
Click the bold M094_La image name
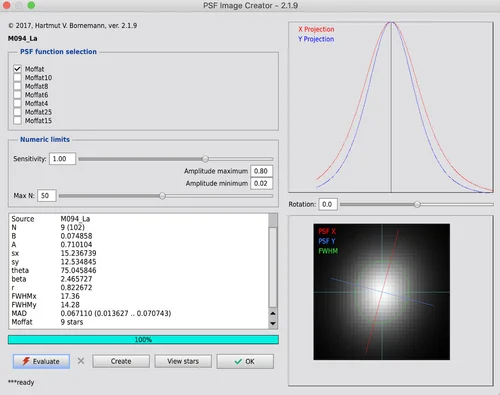pyautogui.click(x=22, y=39)
